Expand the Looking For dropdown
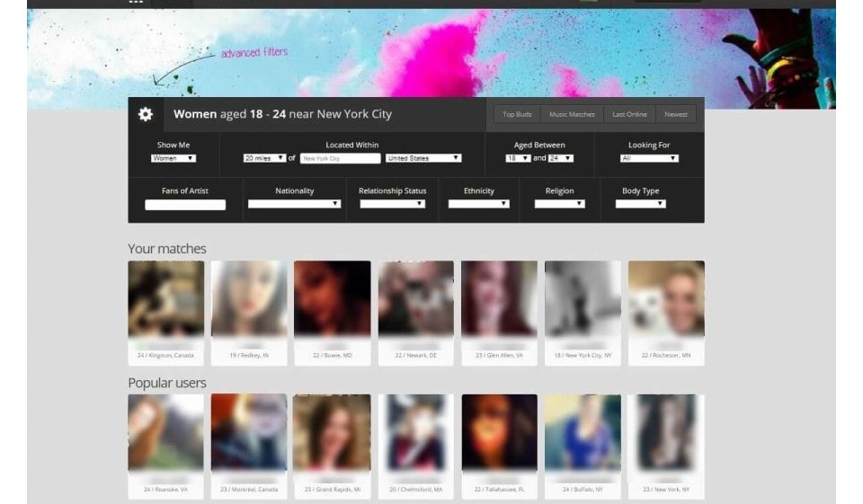 tap(649, 158)
